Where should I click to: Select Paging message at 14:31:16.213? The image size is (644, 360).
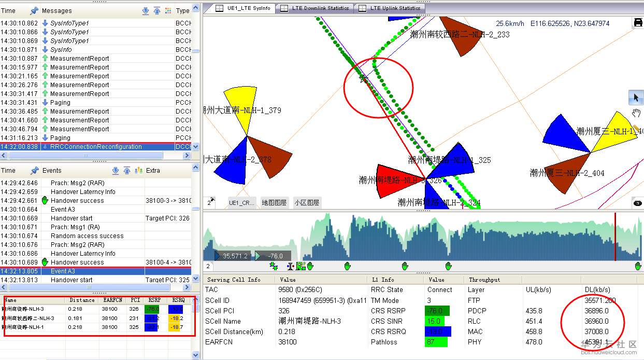point(96,138)
